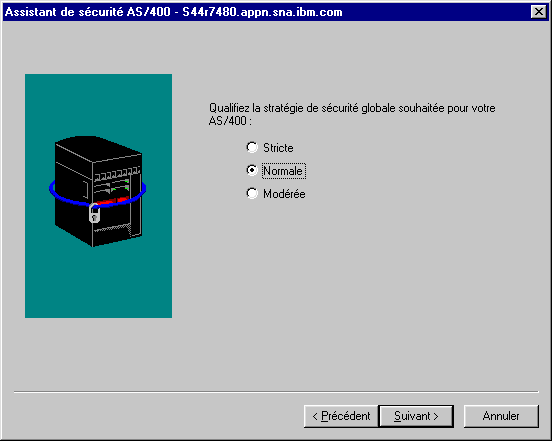
Task: Click the Stricte label text
Action: (x=278, y=148)
